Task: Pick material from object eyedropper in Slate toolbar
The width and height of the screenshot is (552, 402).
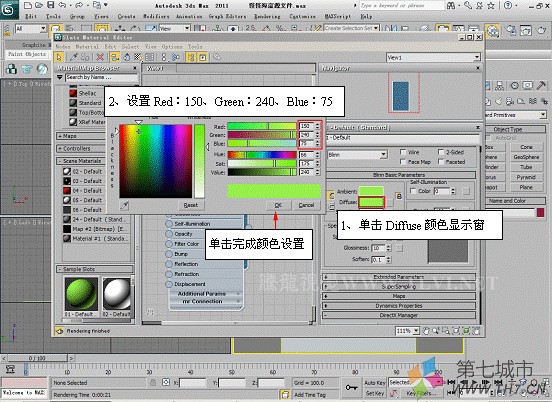Action: tap(74, 57)
